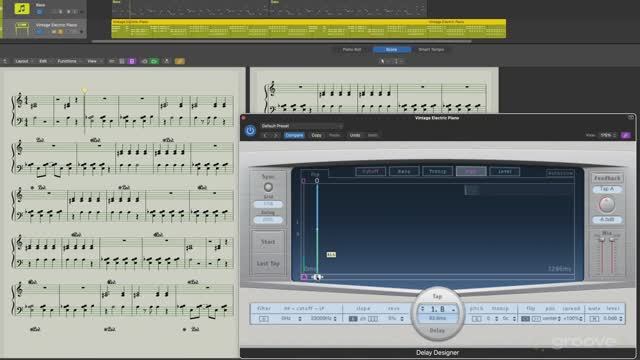640x360 pixels.
Task: Click the right Mix fader
Action: point(612,240)
